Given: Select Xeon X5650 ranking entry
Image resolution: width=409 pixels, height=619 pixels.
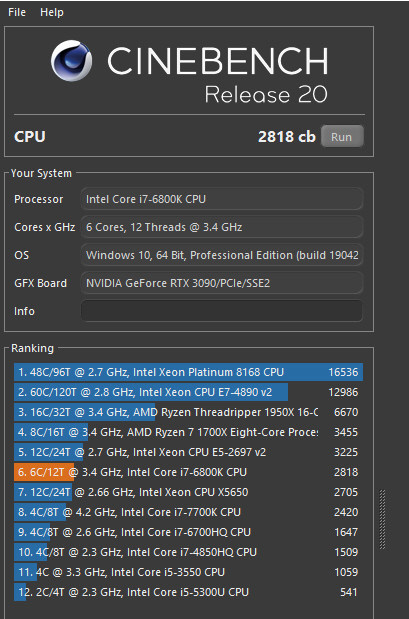Looking at the screenshot, I should coord(188,492).
